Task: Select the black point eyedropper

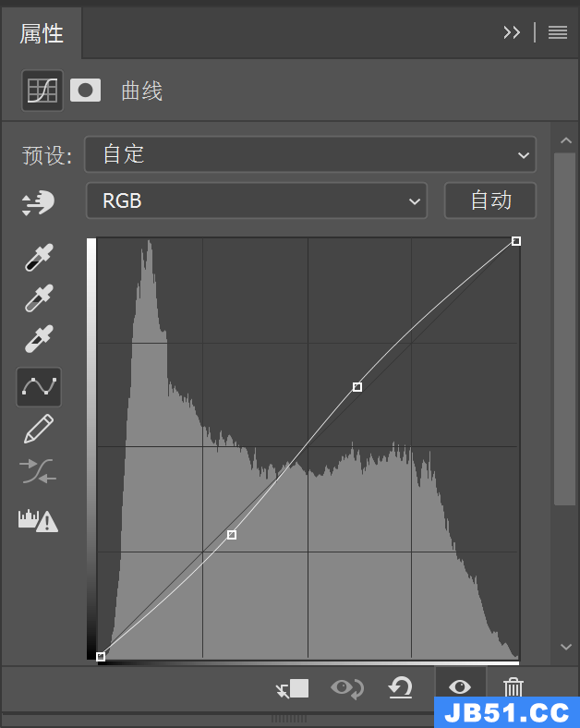Action: click(39, 258)
